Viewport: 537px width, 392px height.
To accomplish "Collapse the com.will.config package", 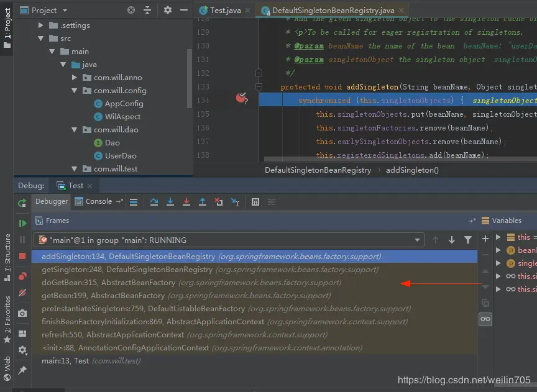I will point(75,90).
